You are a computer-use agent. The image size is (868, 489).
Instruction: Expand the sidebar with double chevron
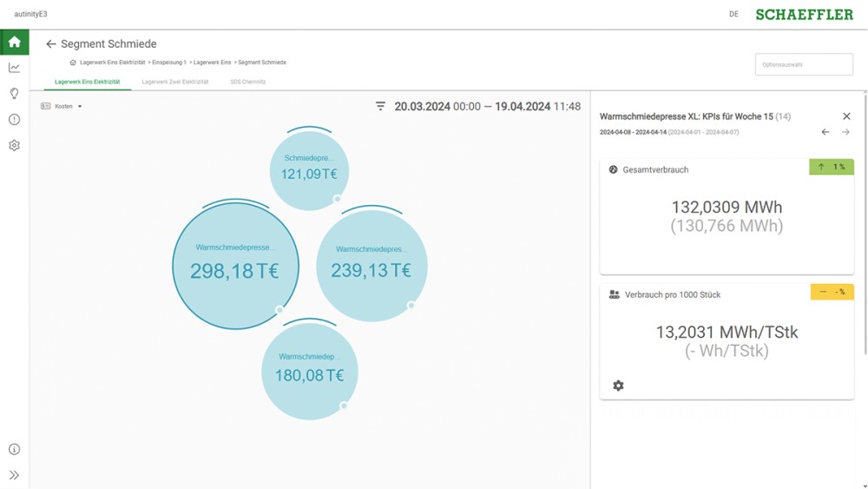[x=14, y=475]
